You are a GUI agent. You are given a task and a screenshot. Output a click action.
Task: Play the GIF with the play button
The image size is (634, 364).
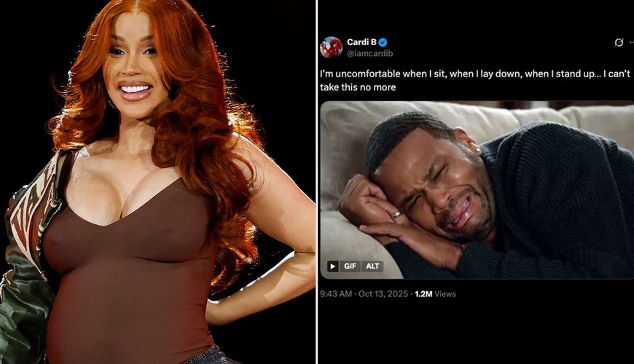pyautogui.click(x=332, y=266)
